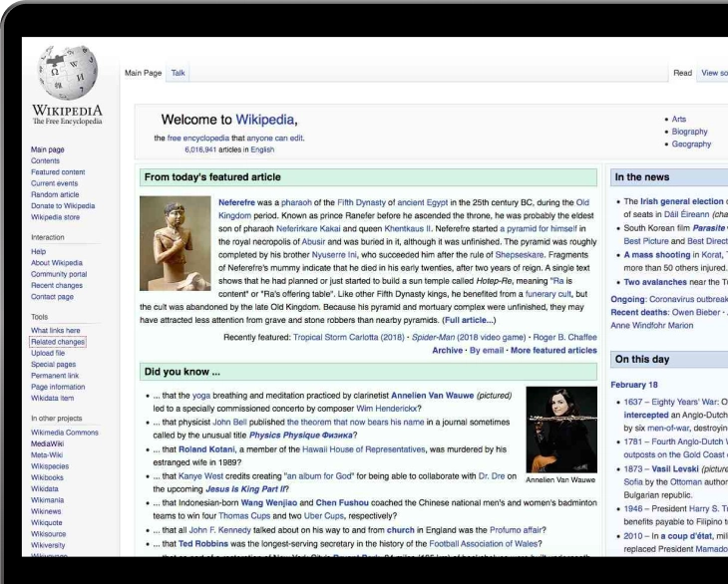This screenshot has height=584, width=728.
Task: Click Donate to Wikipedia link
Action: pos(63,205)
